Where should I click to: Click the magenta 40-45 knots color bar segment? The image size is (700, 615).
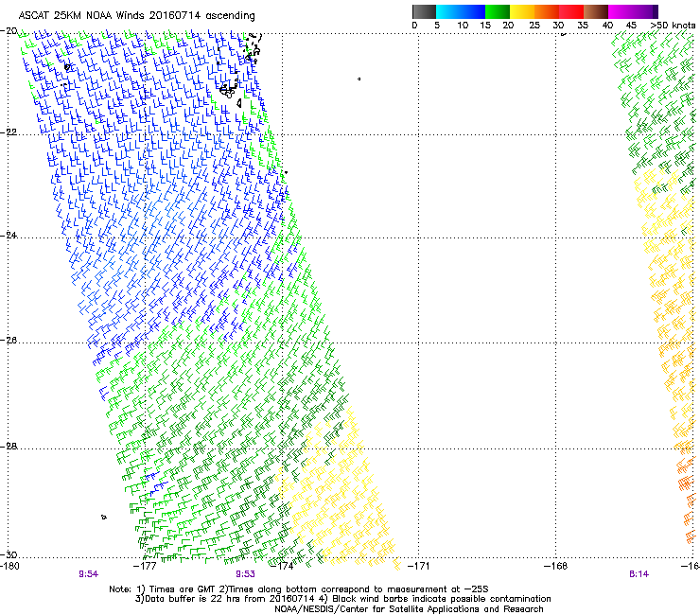621,11
